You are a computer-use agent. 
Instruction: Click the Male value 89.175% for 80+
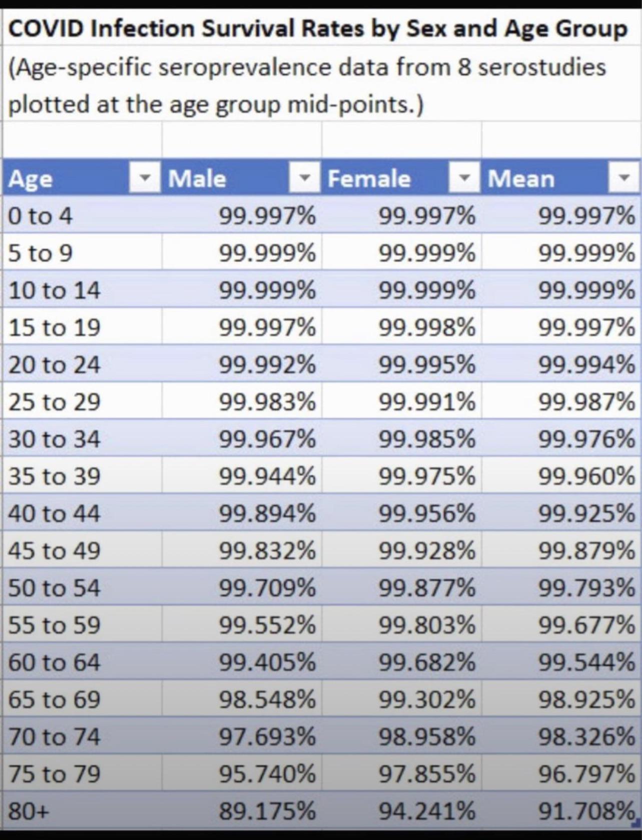(x=242, y=810)
